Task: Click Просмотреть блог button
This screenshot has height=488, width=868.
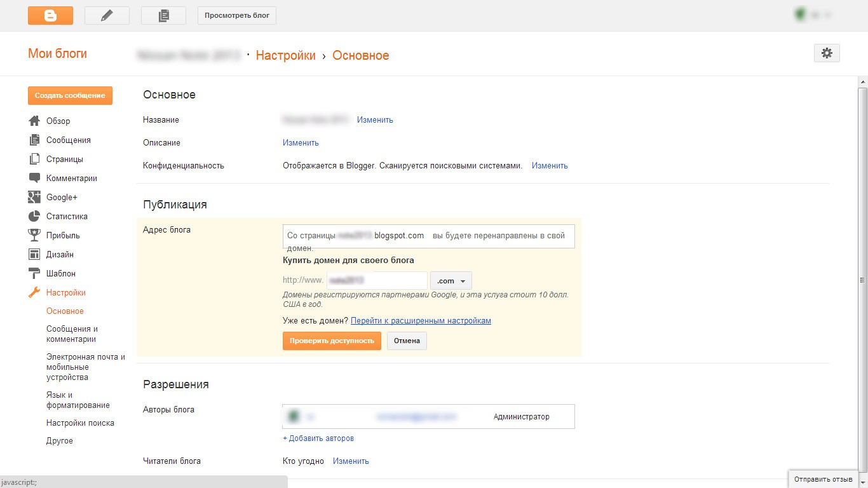Action: (x=237, y=15)
